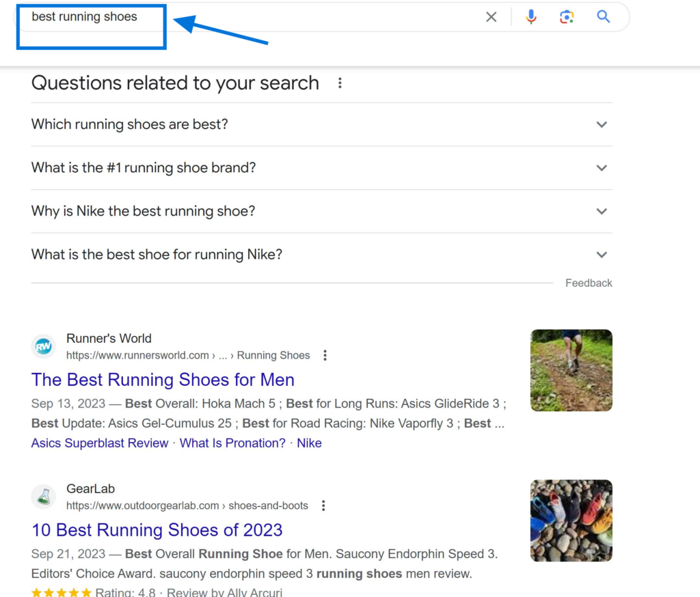700x597 pixels.
Task: Open the three-dot menu beside Questions related heading
Action: tap(340, 83)
